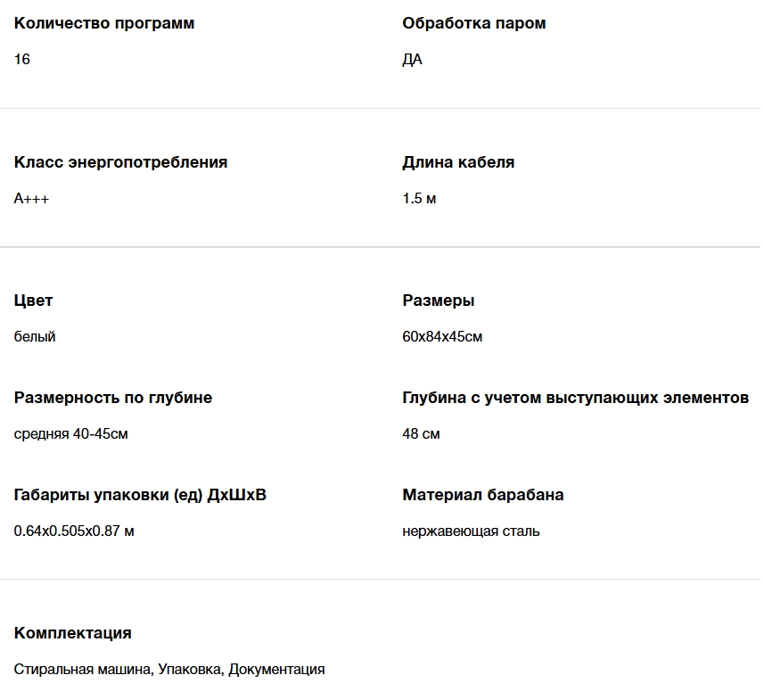Select the 'ДА' steam treatment value
Screen dimensions: 764x700
[x=412, y=60]
